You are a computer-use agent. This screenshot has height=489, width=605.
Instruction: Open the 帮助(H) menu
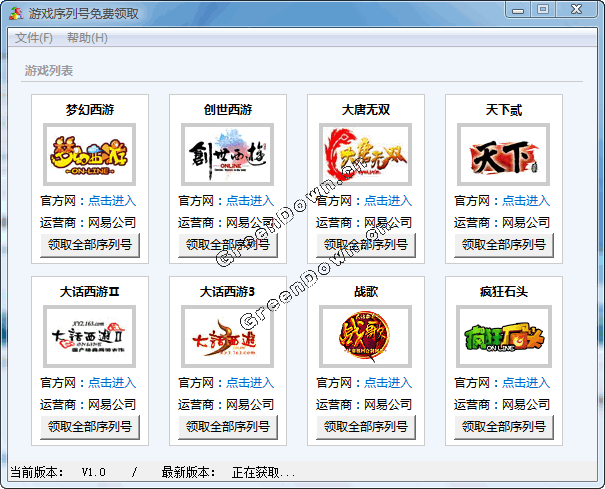pos(87,38)
